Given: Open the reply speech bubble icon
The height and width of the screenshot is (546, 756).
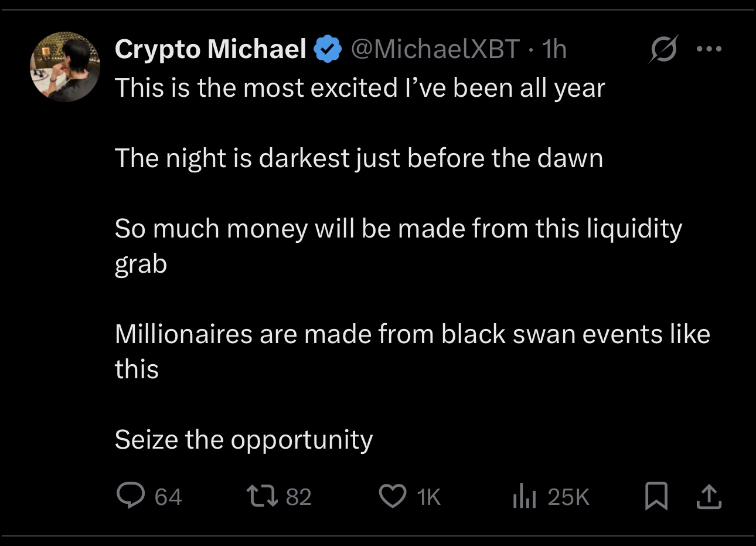Looking at the screenshot, I should click(x=130, y=496).
